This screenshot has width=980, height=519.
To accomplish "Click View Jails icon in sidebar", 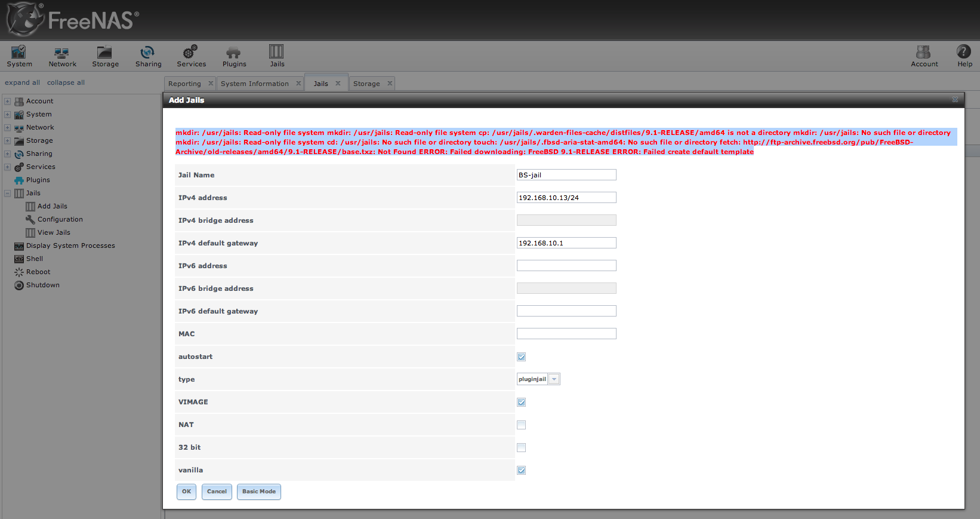I will point(30,233).
